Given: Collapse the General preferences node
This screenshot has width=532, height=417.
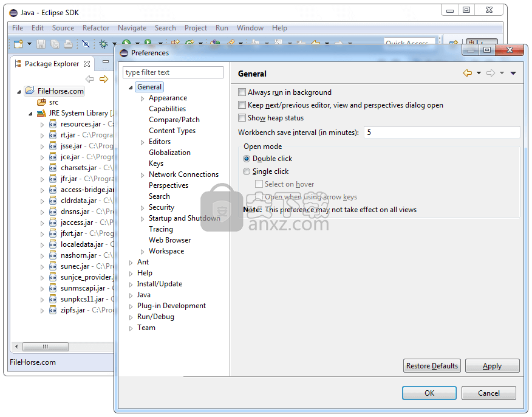Looking at the screenshot, I should click(131, 88).
